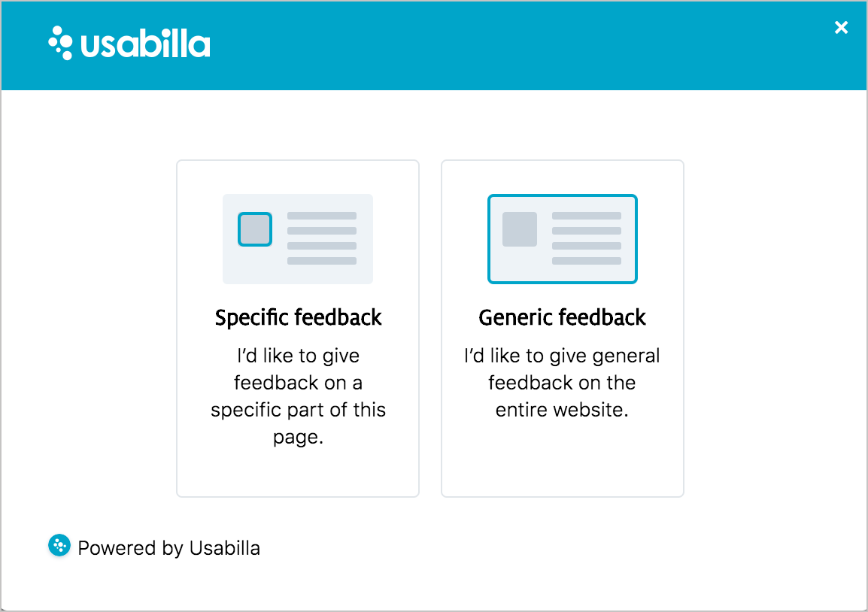Click the gray square inside Generic feedback icon
The width and height of the screenshot is (868, 612).
(x=519, y=229)
